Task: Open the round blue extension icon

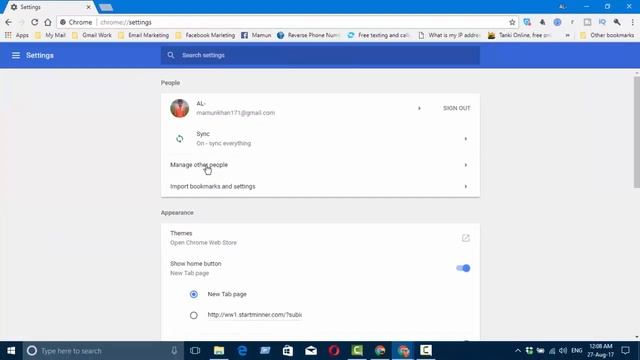Action: (x=557, y=22)
